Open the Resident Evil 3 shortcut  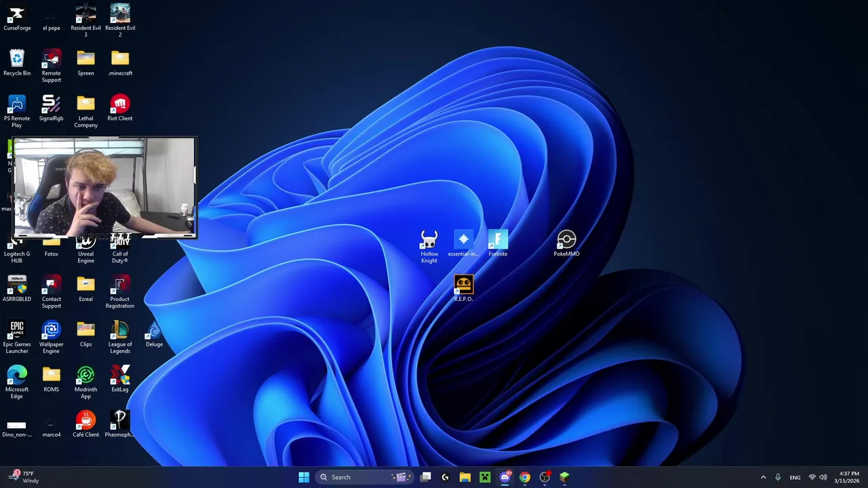[85, 21]
